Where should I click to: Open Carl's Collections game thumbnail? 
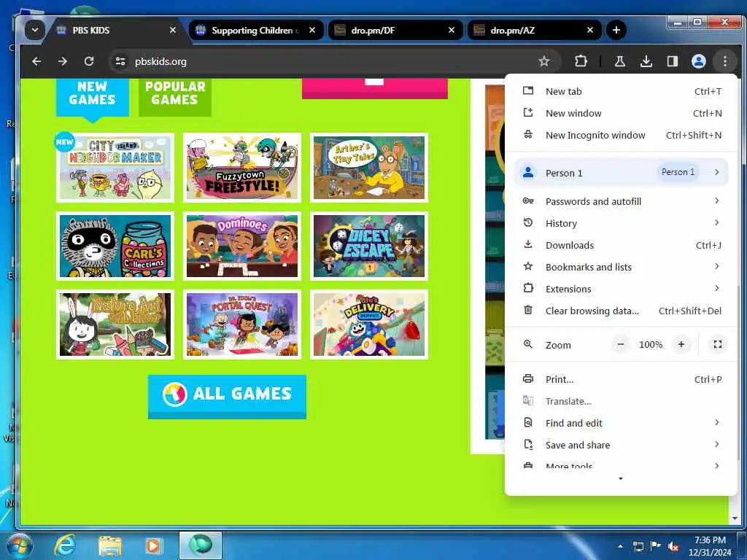click(115, 246)
